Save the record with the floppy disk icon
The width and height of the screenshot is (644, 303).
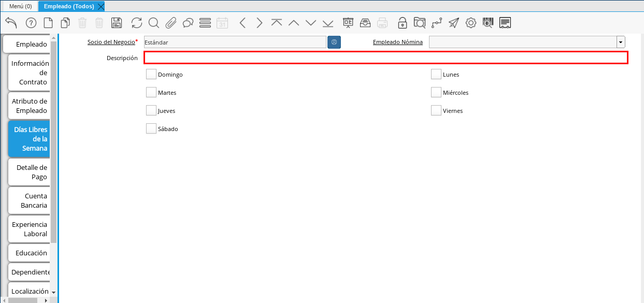[x=117, y=23]
